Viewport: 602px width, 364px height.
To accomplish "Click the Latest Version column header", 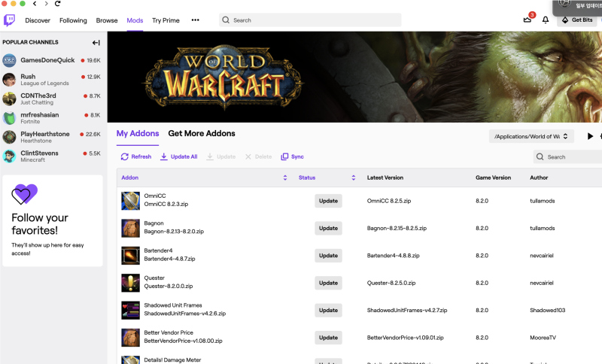I will (x=385, y=177).
